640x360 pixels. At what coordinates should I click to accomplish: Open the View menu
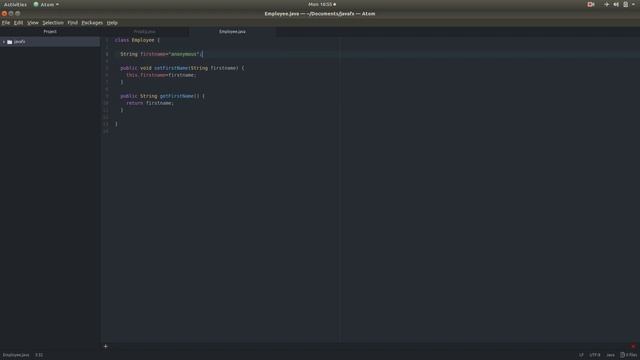[x=33, y=23]
